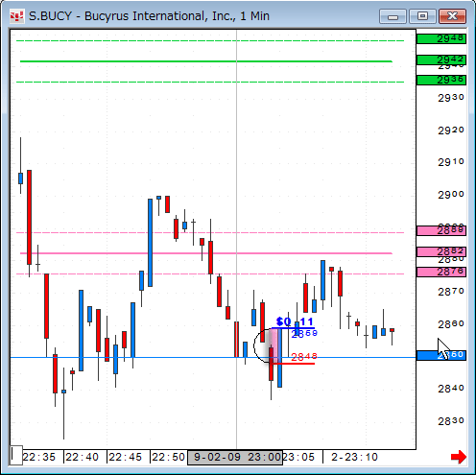Click the 2910 price scale label

pos(451,162)
